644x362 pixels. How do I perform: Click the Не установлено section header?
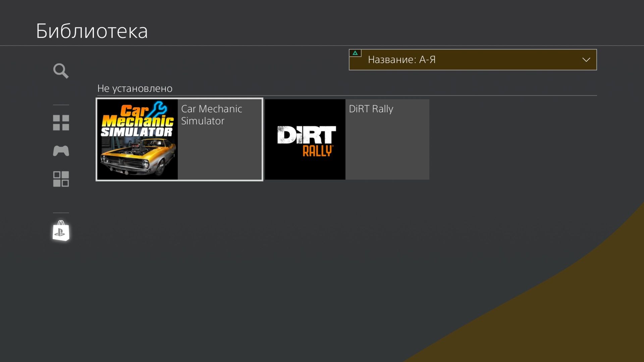pyautogui.click(x=135, y=88)
